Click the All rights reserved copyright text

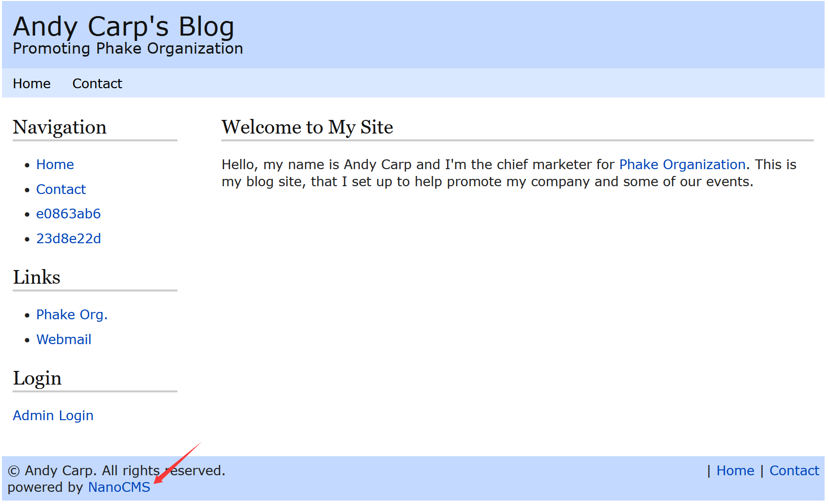pos(164,471)
